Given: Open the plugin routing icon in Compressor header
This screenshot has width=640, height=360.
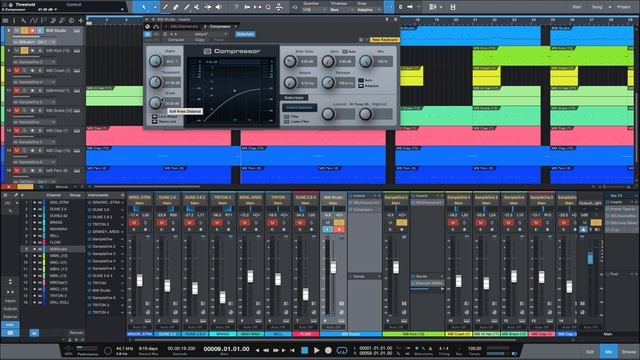Looking at the screenshot, I should [156, 27].
